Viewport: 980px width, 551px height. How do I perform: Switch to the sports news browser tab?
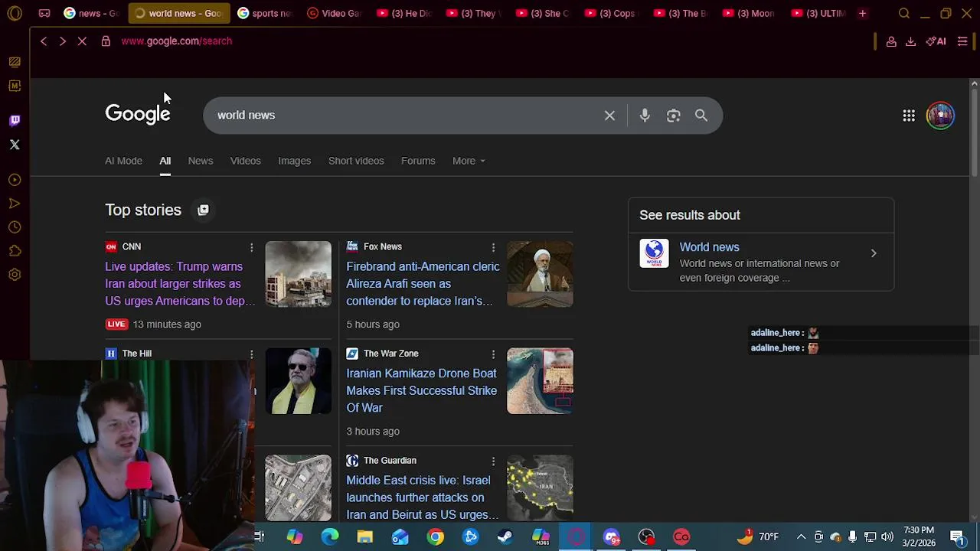pyautogui.click(x=264, y=13)
